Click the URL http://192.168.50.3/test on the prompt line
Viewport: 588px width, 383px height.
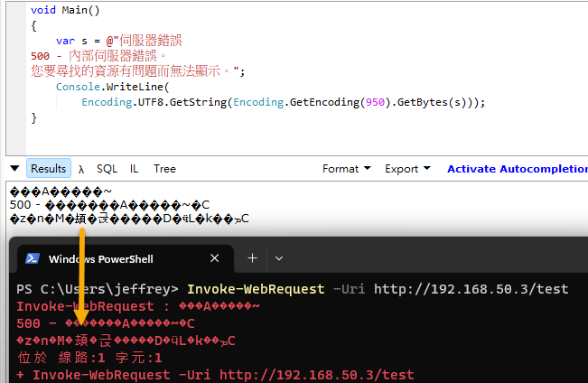(471, 289)
